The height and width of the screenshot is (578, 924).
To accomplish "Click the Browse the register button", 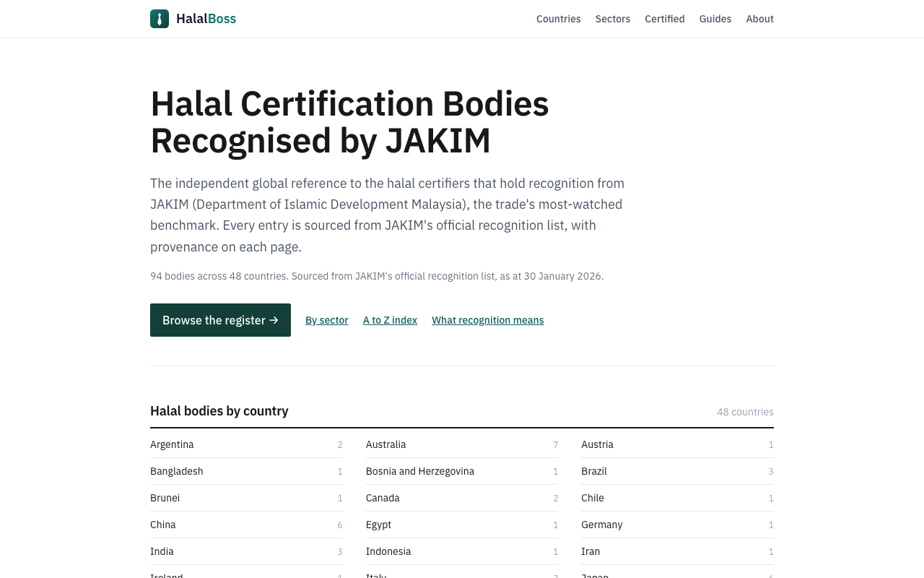I will tap(220, 320).
